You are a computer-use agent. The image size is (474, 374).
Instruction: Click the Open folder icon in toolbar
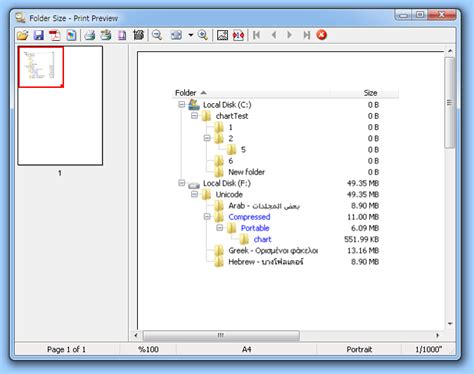[x=23, y=35]
